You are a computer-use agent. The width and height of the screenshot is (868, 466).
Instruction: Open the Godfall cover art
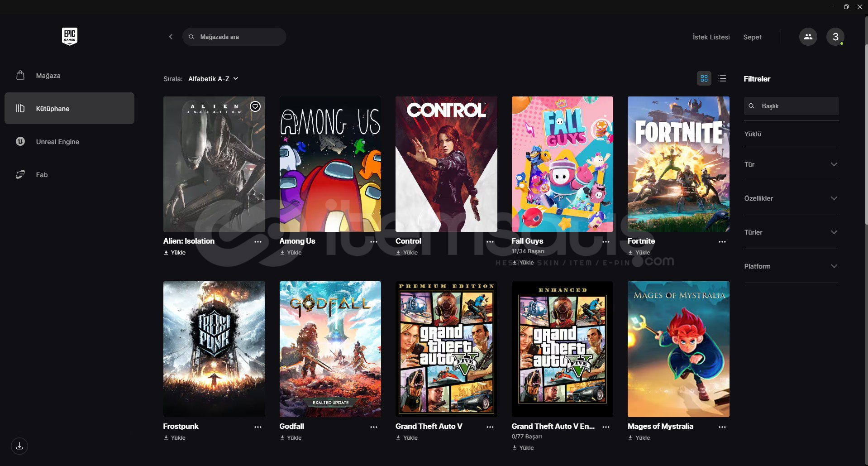330,349
